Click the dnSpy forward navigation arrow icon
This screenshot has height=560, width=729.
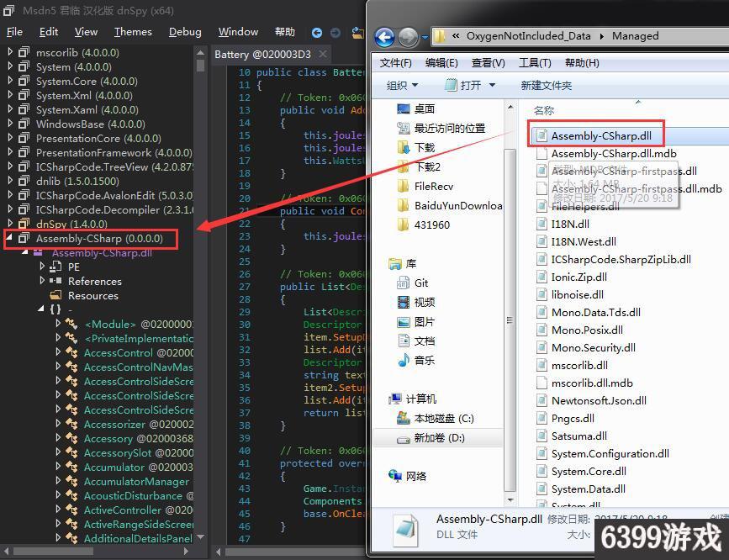pyautogui.click(x=335, y=33)
